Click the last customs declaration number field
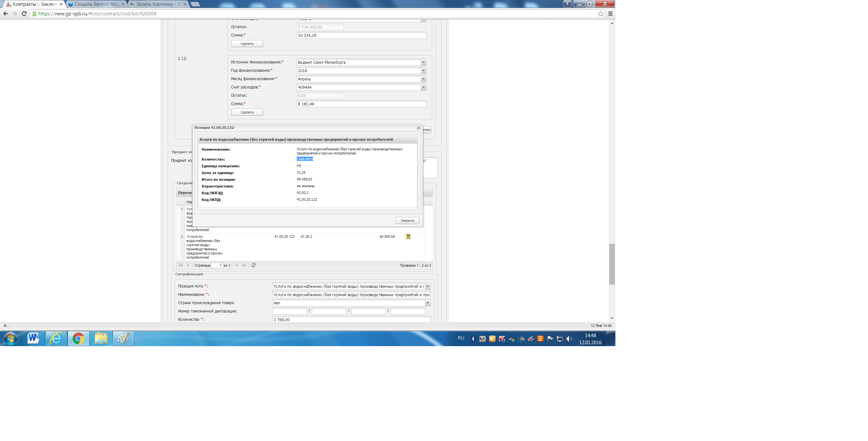Viewport: 868px width, 441px height. click(408, 311)
